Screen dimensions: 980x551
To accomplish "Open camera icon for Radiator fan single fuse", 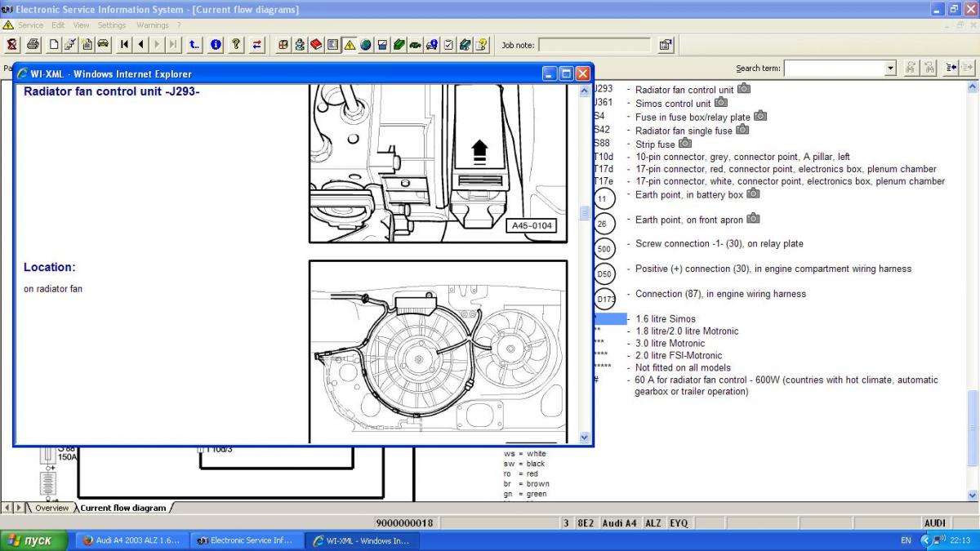I will pyautogui.click(x=742, y=129).
